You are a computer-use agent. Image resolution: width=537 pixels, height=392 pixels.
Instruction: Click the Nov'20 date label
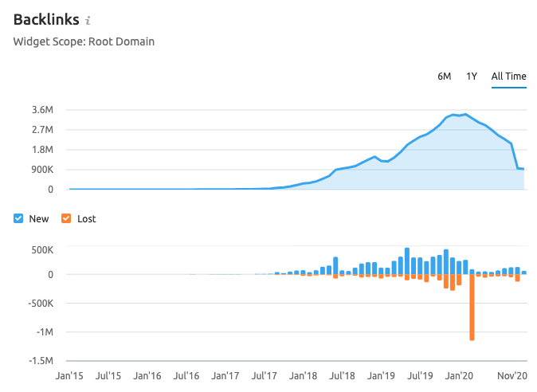click(512, 376)
